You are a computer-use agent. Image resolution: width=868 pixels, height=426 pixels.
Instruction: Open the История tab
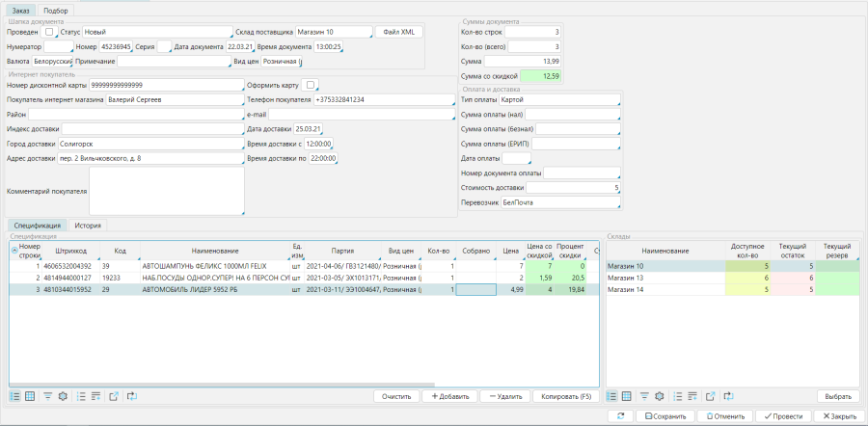click(x=89, y=225)
